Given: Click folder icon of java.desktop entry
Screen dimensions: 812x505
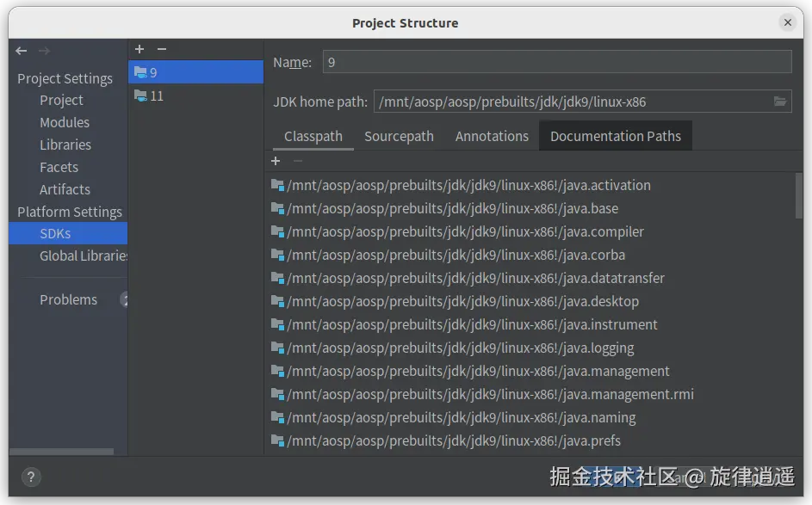Looking at the screenshot, I should point(277,301).
